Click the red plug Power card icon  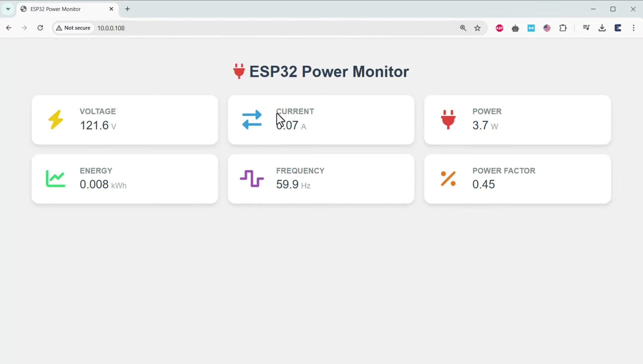pyautogui.click(x=448, y=119)
